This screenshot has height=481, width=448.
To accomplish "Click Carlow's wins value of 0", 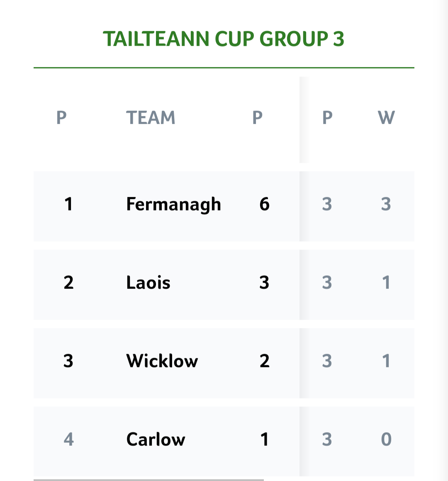I will point(386,439).
